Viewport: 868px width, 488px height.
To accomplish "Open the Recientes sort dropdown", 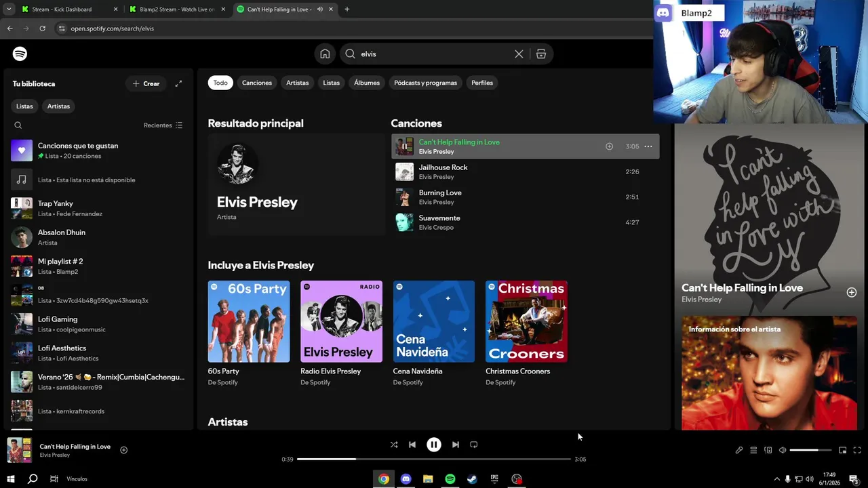I will pos(163,125).
